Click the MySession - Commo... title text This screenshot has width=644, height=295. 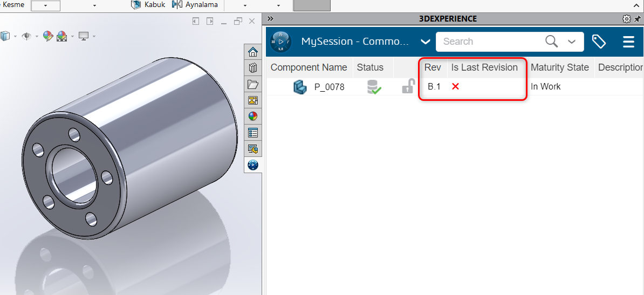pyautogui.click(x=355, y=42)
